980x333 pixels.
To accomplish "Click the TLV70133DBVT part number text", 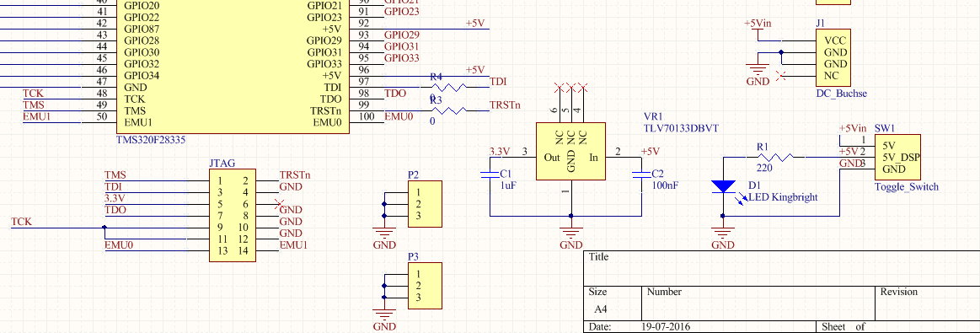I will tap(681, 128).
